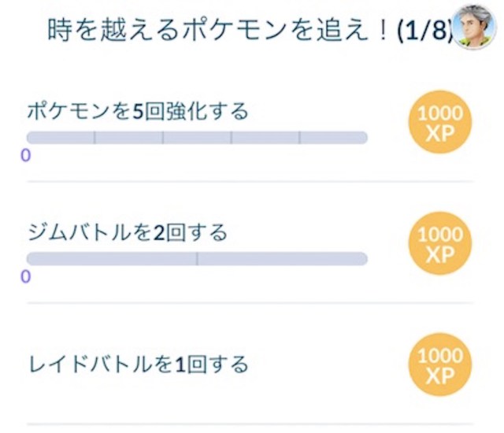Tap right half of gym battle progress bar
The height and width of the screenshot is (433, 504).
point(282,259)
